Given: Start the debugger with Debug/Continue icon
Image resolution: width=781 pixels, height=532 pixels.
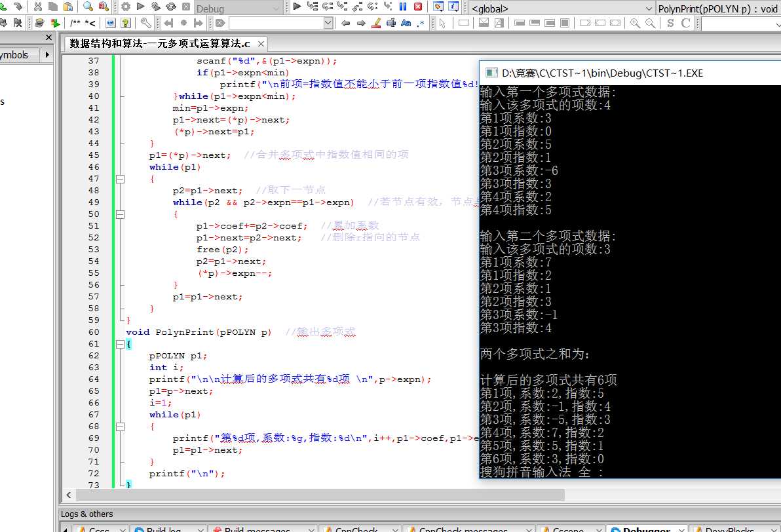Looking at the screenshot, I should pos(297,7).
